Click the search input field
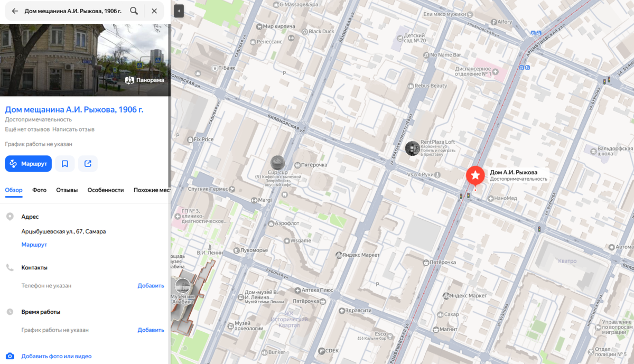Image resolution: width=634 pixels, height=364 pixels. [74, 11]
